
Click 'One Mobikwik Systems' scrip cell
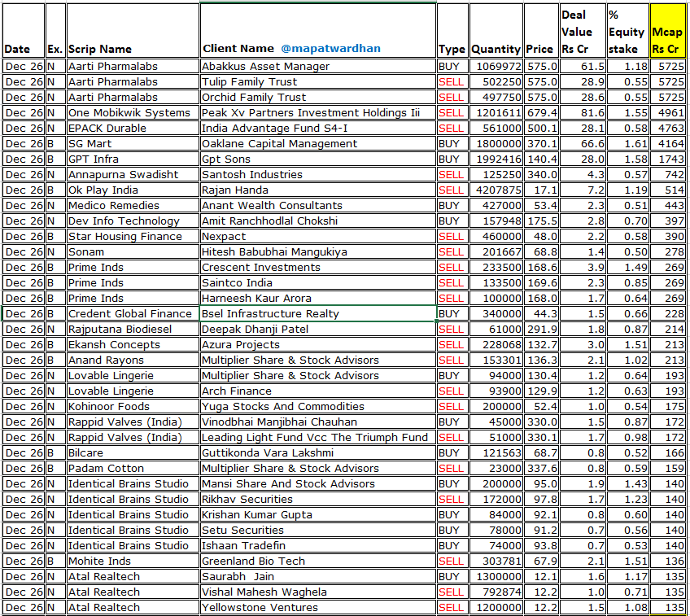[x=133, y=112]
